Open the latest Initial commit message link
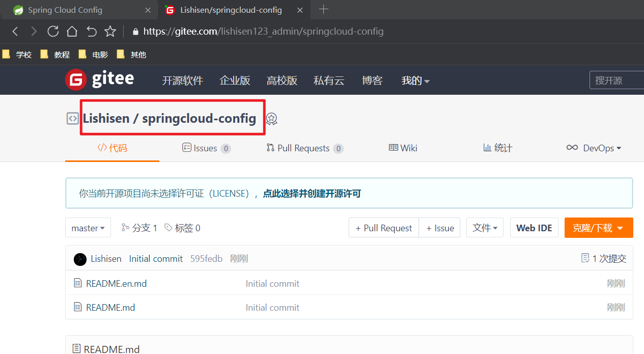Image resolution: width=644 pixels, height=354 pixels. tap(156, 259)
